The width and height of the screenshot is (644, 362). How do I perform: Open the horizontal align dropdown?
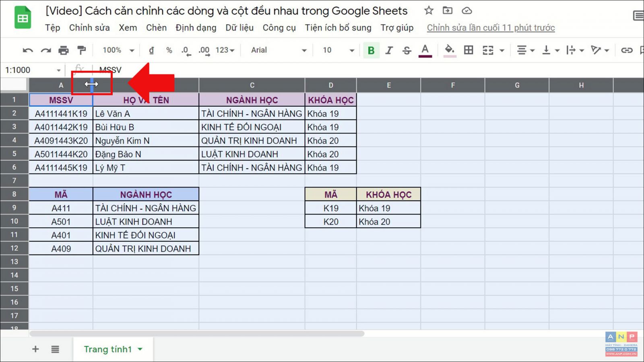526,50
